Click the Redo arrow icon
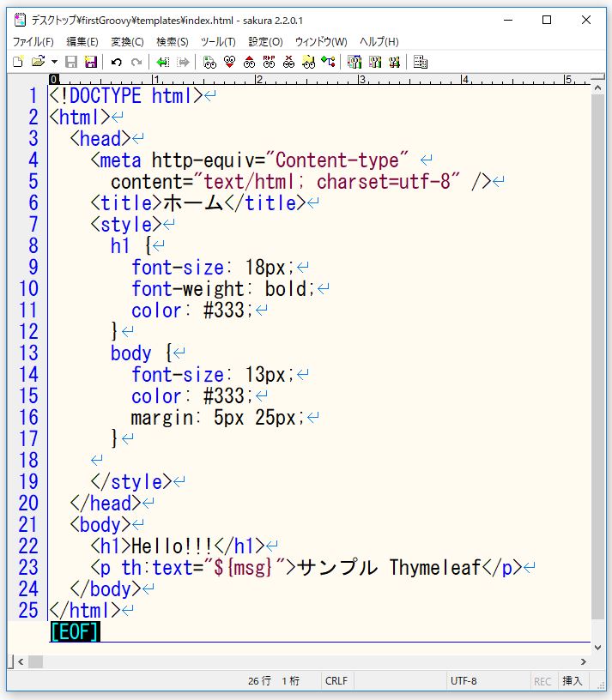The image size is (612, 700). [x=136, y=62]
